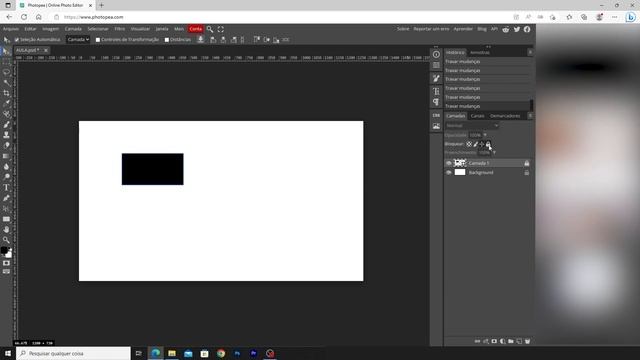
Task: Select the Type tool
Action: [x=6, y=188]
